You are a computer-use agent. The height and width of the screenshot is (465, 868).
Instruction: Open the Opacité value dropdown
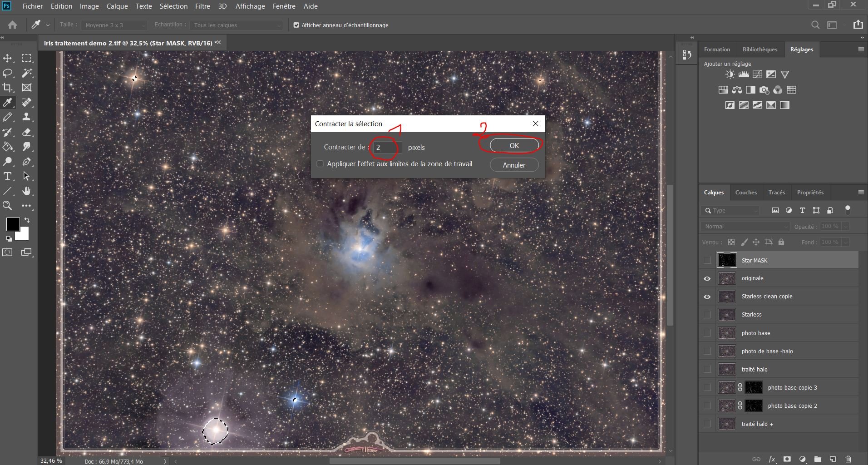pos(845,226)
